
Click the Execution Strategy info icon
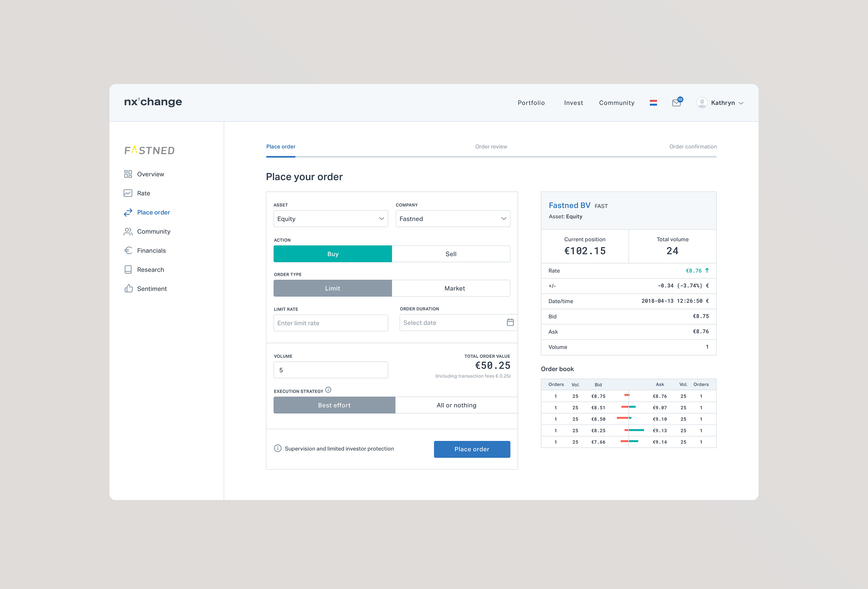[x=328, y=390]
